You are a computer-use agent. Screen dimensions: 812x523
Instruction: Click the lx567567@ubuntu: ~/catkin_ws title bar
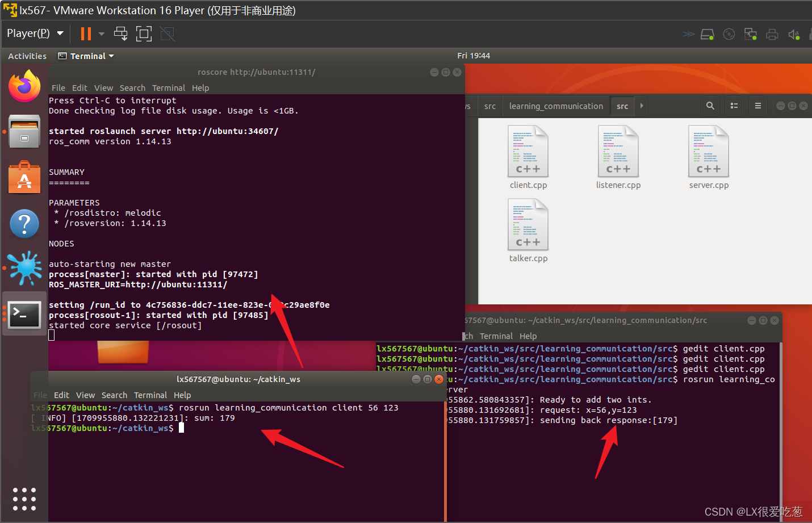238,379
